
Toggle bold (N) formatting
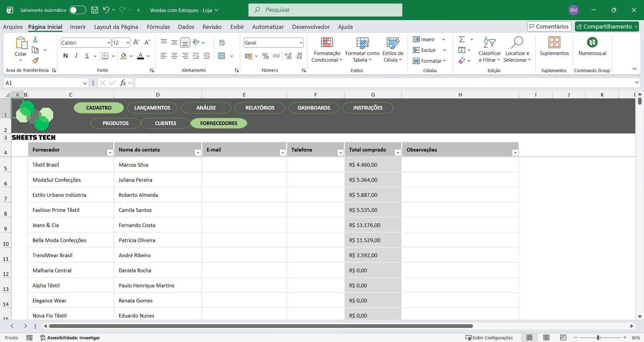pyautogui.click(x=66, y=56)
